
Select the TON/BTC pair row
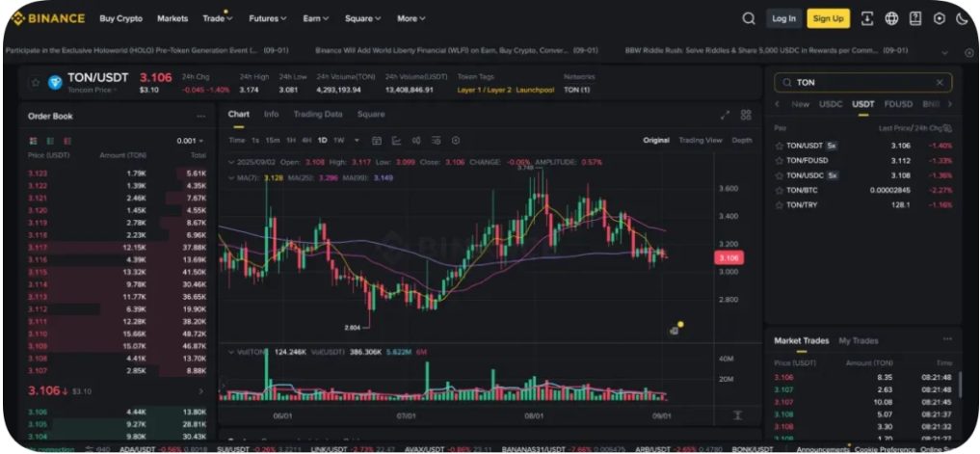[x=863, y=190]
